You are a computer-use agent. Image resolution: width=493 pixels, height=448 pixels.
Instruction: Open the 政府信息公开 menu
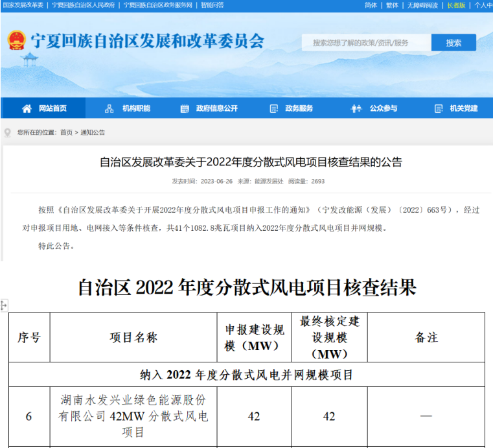(x=216, y=108)
